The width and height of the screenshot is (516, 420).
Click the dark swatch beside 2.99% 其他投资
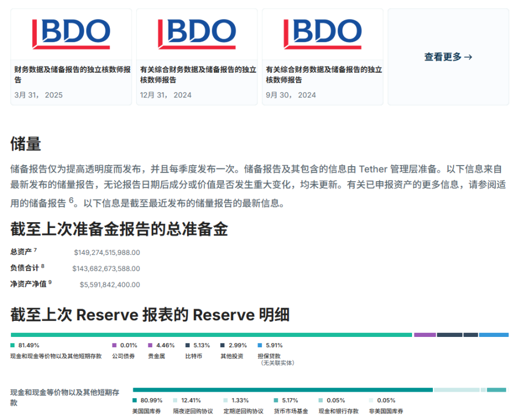pos(222,346)
